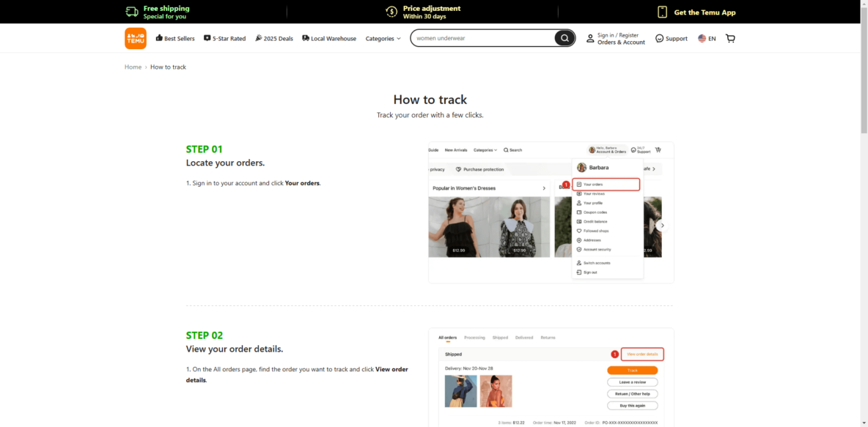Open the EN language selector

pos(706,37)
